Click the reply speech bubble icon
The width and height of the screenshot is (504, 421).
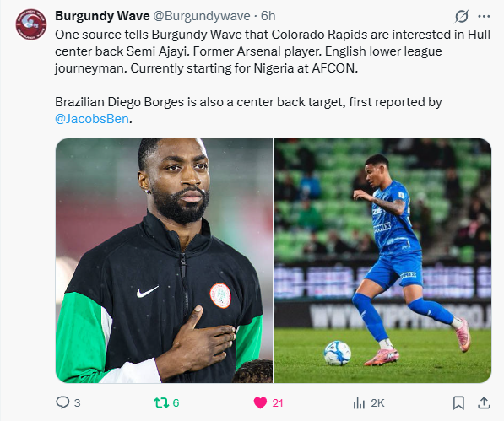[x=62, y=402]
